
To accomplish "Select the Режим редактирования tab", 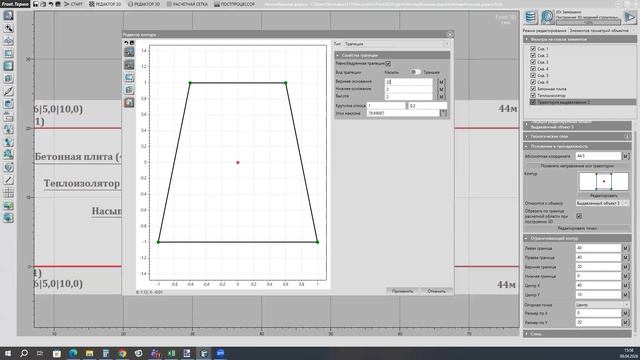I will click(544, 31).
